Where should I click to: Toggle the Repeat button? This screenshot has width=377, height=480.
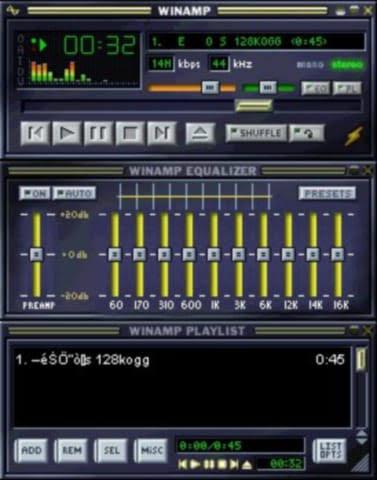coord(307,133)
